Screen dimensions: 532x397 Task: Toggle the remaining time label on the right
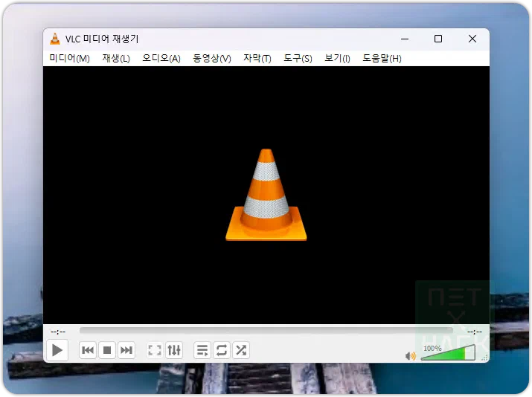[474, 332]
